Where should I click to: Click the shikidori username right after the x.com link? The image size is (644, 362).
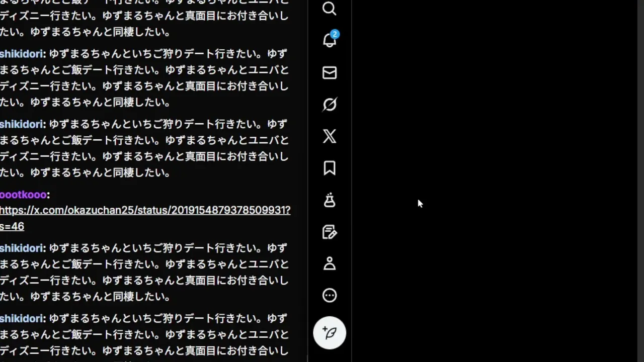[x=22, y=248]
